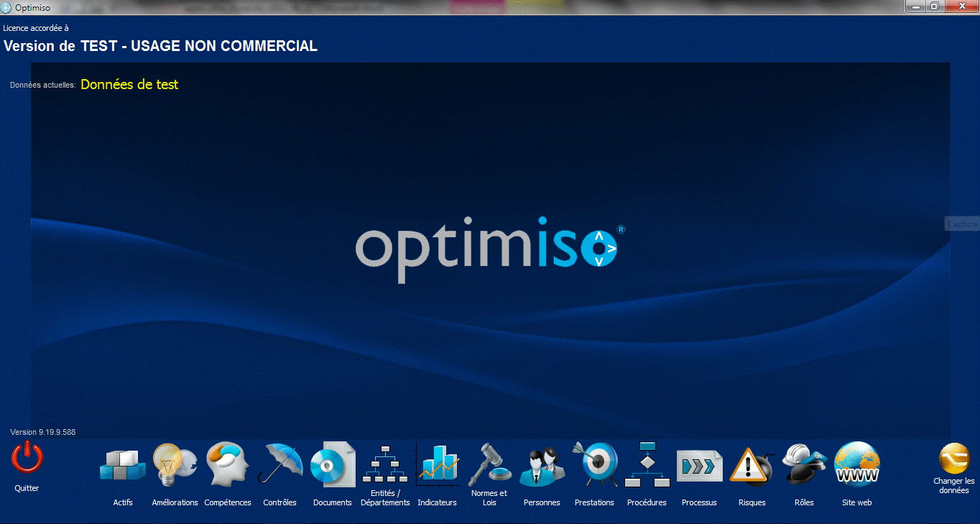Close the Optimiso window
Viewport: 980px width, 524px height.
tap(961, 6)
